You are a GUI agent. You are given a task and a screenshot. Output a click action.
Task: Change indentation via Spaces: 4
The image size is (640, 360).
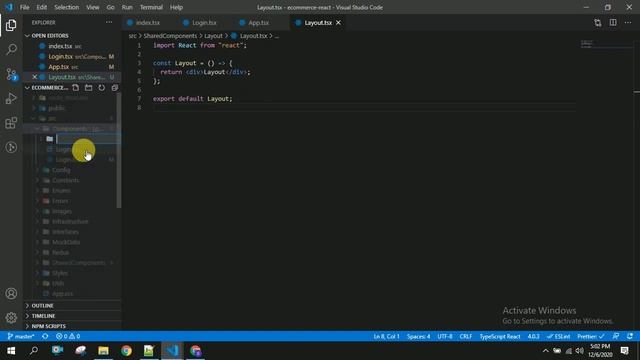point(418,337)
